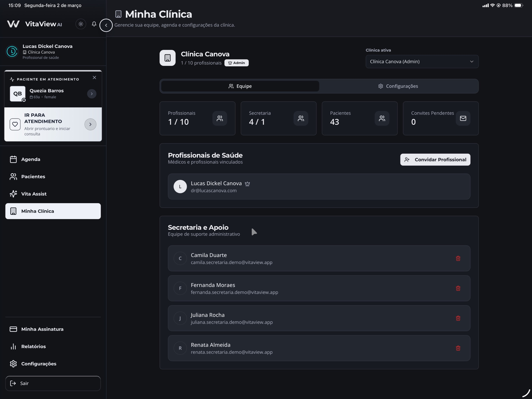Screen dimensions: 532x399
Task: Click the sidebar Configurações gear icon
Action: [x=13, y=364]
